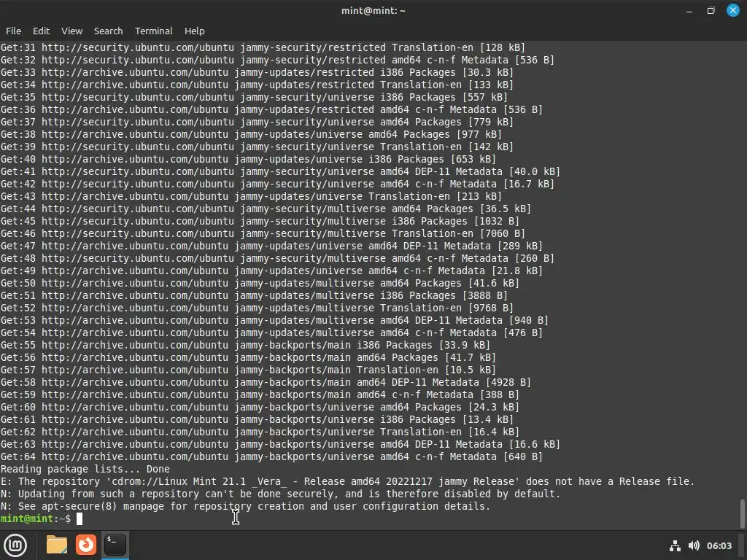Click the Get:58 line with 4928 B

coord(266,382)
